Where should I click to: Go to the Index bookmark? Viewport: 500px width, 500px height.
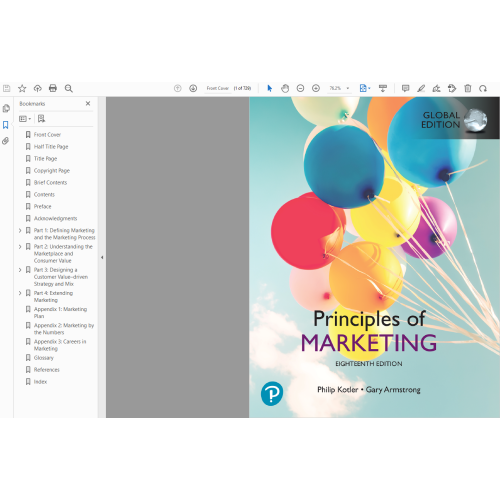[40, 382]
